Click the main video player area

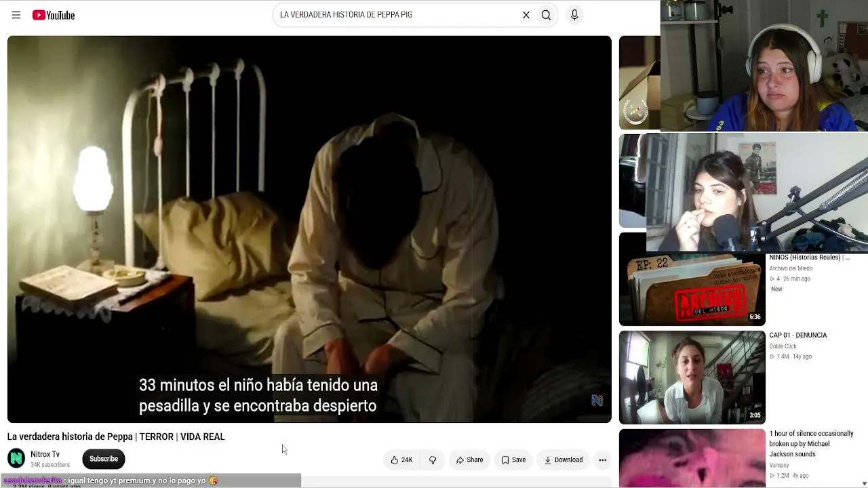309,229
